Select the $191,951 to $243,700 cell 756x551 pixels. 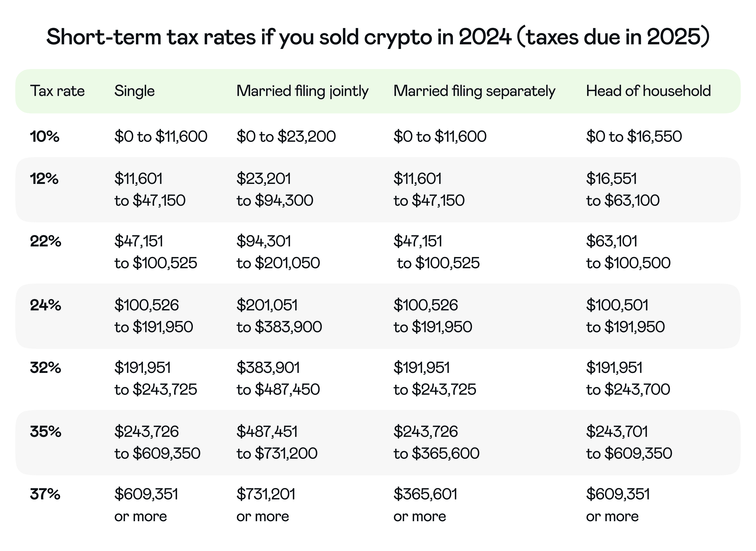point(628,378)
